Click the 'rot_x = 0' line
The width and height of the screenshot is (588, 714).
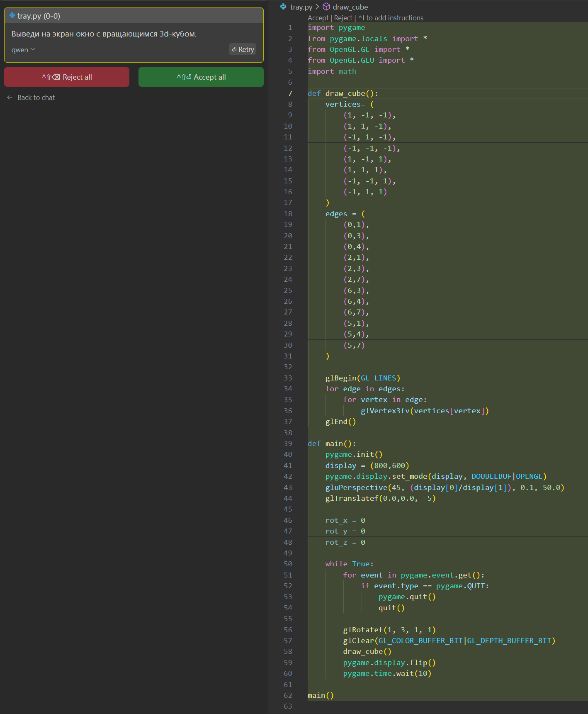coord(345,520)
